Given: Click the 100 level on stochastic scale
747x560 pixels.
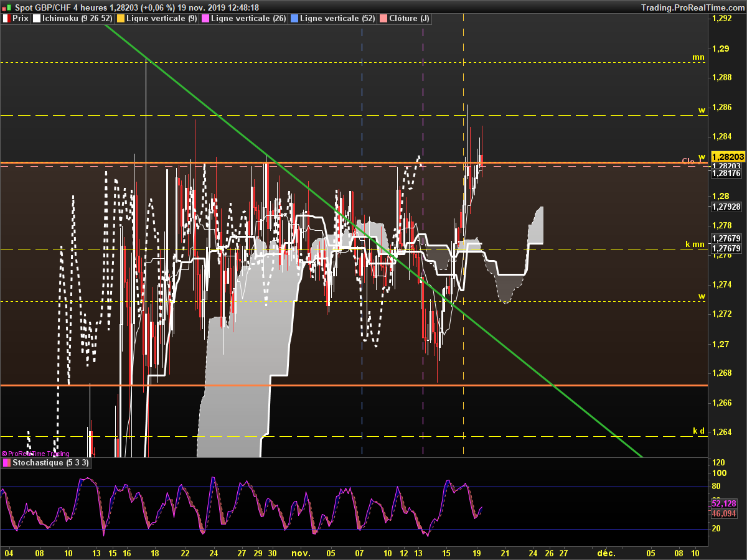Looking at the screenshot, I should (718, 474).
